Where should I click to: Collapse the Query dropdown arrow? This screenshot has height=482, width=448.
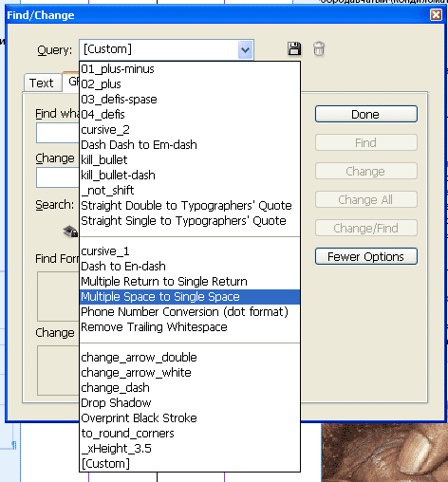pos(246,49)
